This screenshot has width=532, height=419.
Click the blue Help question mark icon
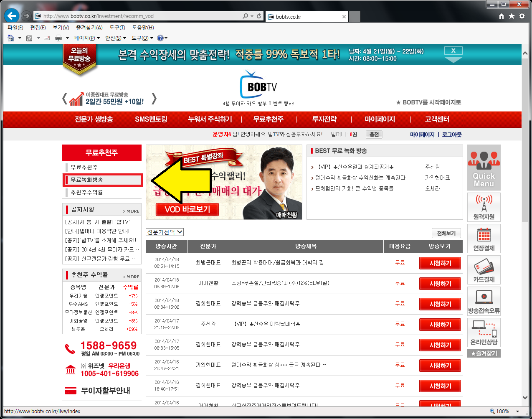point(160,38)
